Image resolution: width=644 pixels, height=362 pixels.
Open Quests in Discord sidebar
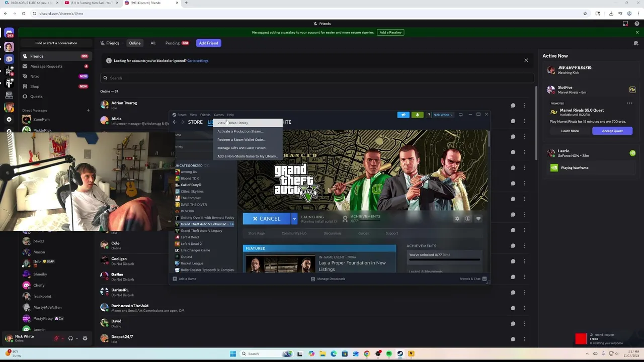tap(55, 97)
